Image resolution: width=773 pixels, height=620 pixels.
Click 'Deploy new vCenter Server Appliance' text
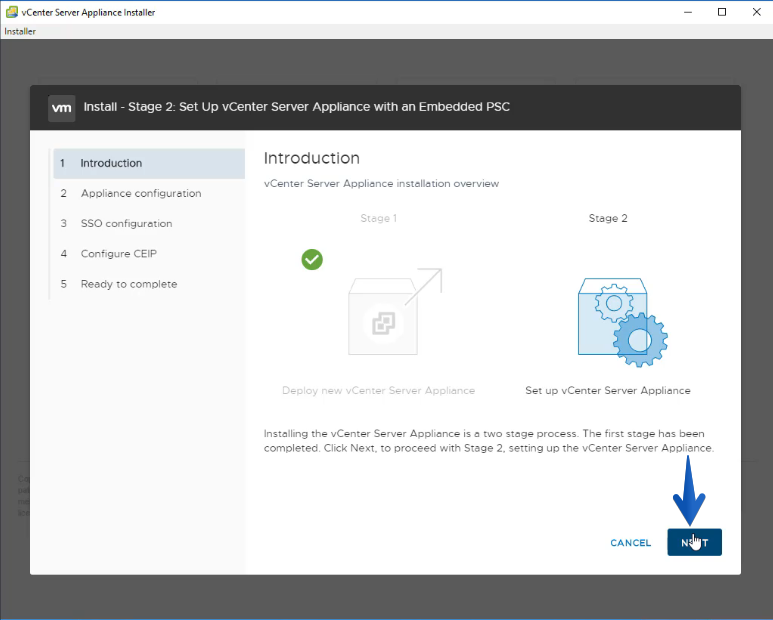pyautogui.click(x=378, y=390)
